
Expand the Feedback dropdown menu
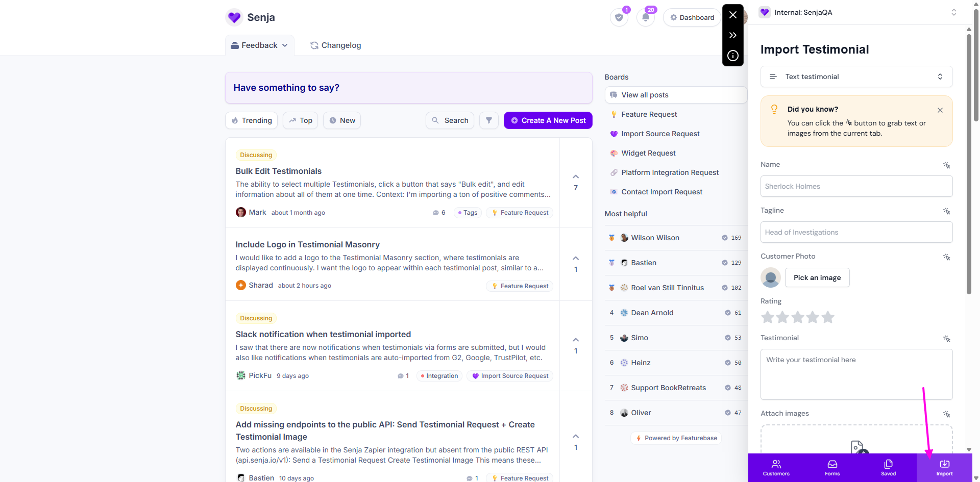tap(259, 45)
